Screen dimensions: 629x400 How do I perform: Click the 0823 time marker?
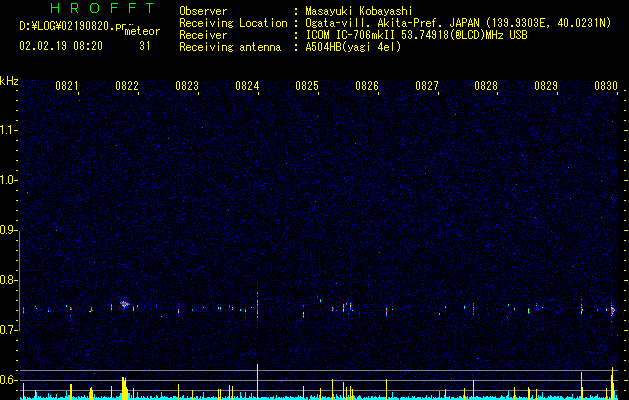(x=187, y=86)
